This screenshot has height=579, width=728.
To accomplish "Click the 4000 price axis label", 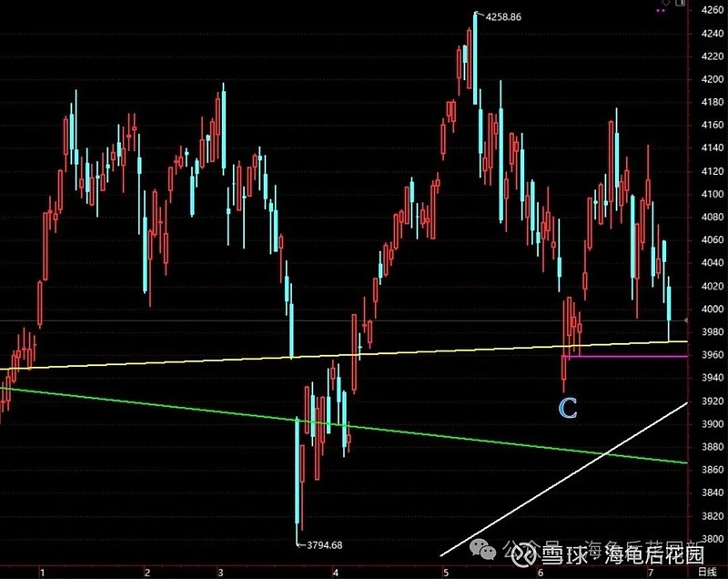I will tap(713, 309).
